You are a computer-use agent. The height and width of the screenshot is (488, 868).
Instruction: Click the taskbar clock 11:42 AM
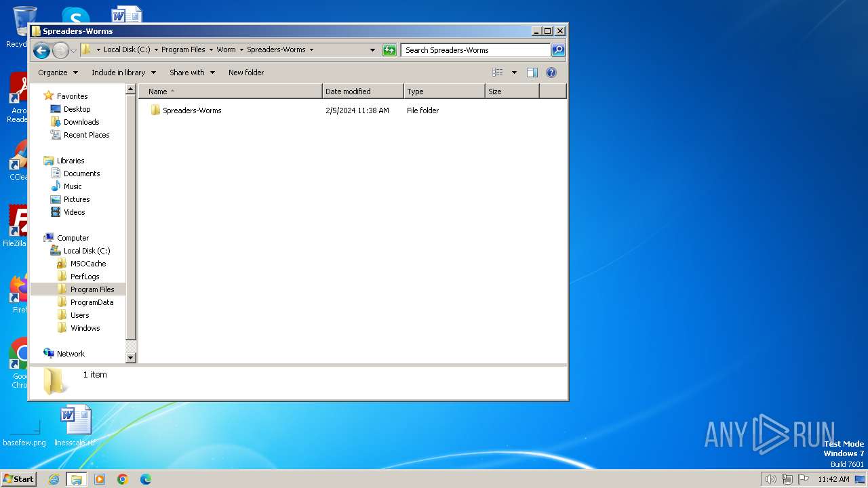click(833, 479)
